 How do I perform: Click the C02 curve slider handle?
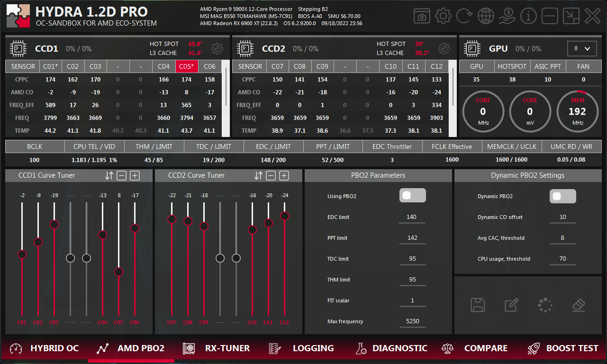(38, 242)
